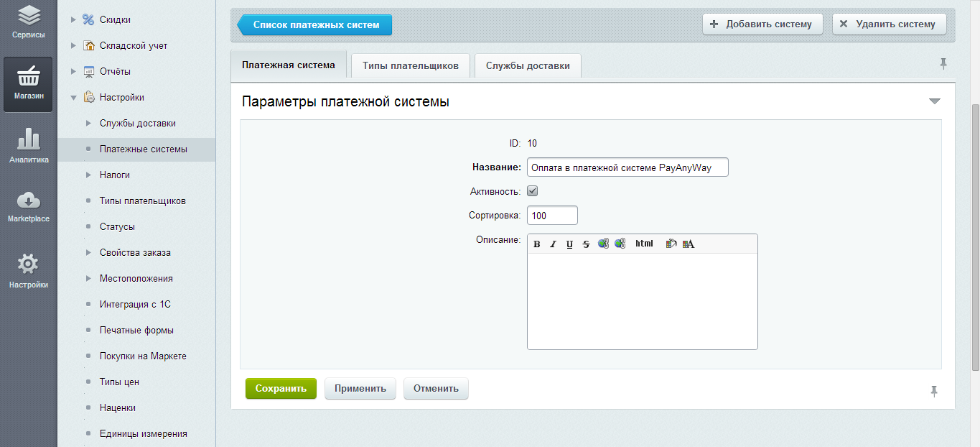Apply underline formatting in description editor

569,244
